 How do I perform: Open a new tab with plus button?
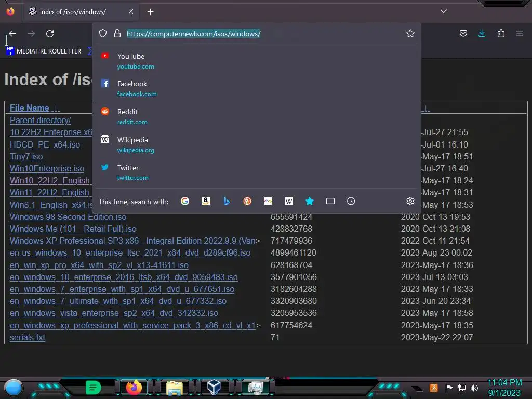150,12
